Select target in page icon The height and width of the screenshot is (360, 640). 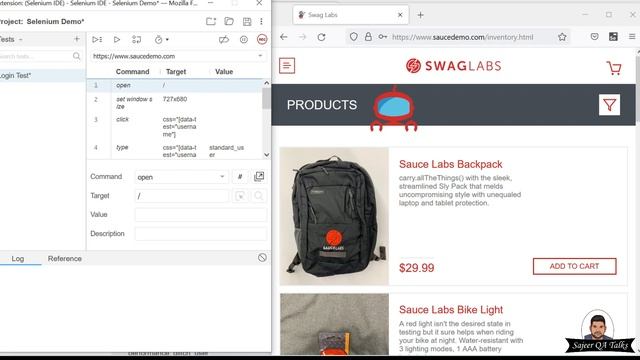pyautogui.click(x=240, y=196)
